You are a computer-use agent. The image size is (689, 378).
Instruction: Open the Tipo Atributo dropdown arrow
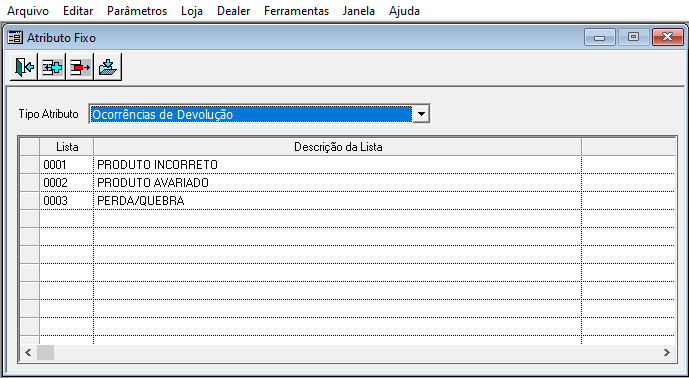(421, 114)
